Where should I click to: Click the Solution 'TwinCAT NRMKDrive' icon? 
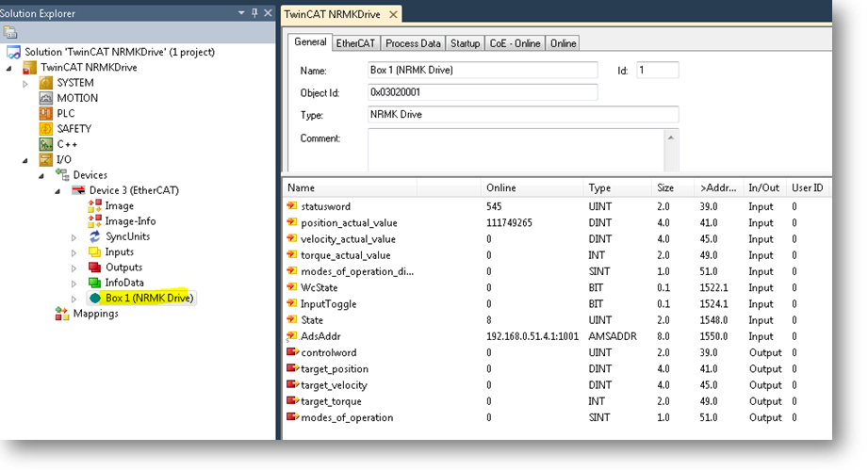(x=13, y=52)
